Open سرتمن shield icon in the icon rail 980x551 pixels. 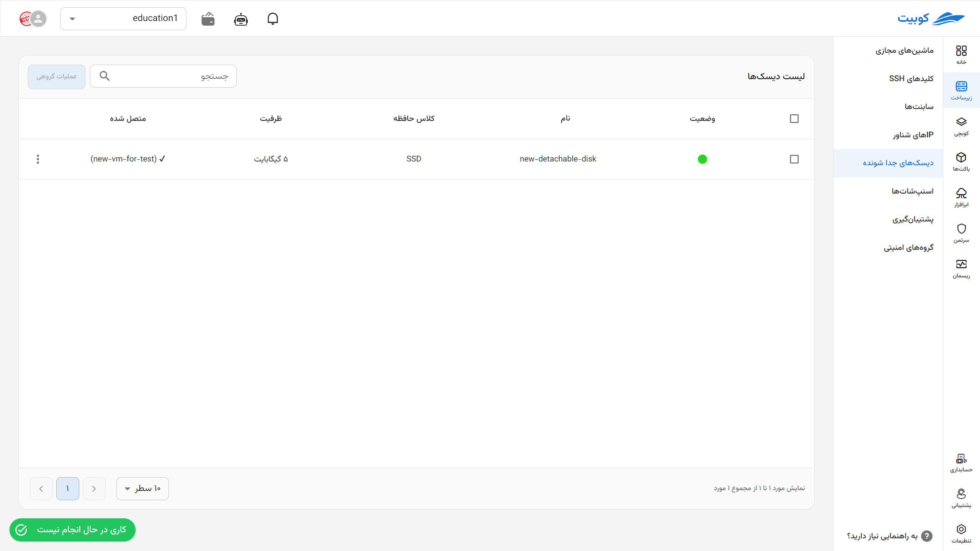961,233
